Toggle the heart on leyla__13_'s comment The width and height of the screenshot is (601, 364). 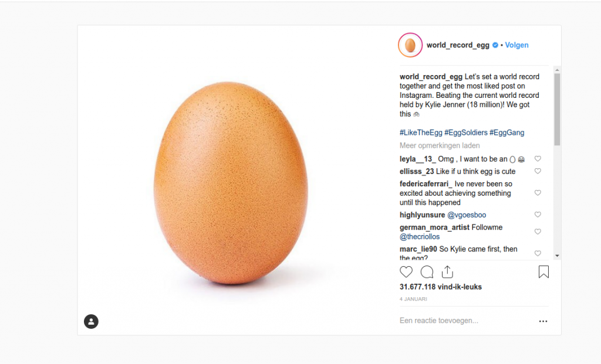(x=538, y=158)
